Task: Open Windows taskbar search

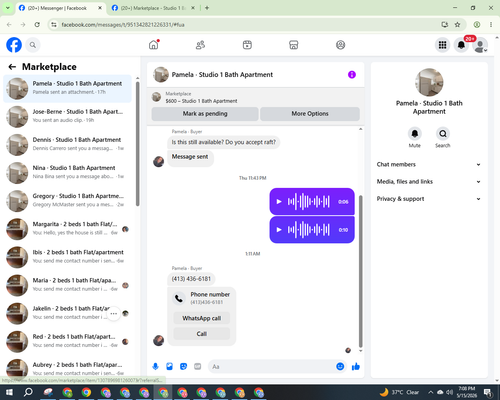Action: (x=28, y=392)
